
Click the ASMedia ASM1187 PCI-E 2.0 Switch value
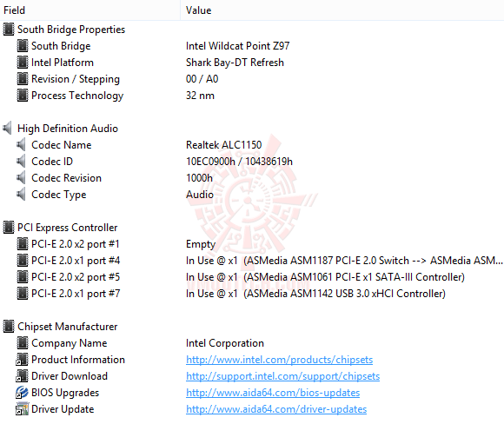344,261
